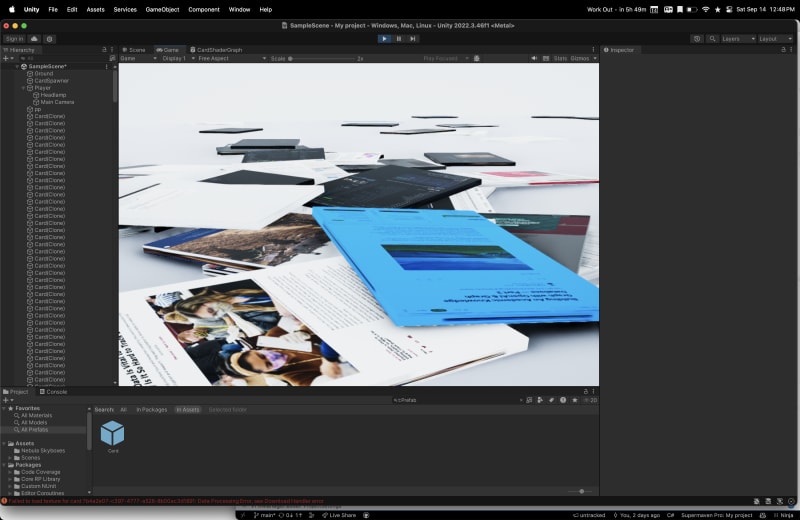This screenshot has width=800, height=520.
Task: Set search scope to All
Action: 123,410
